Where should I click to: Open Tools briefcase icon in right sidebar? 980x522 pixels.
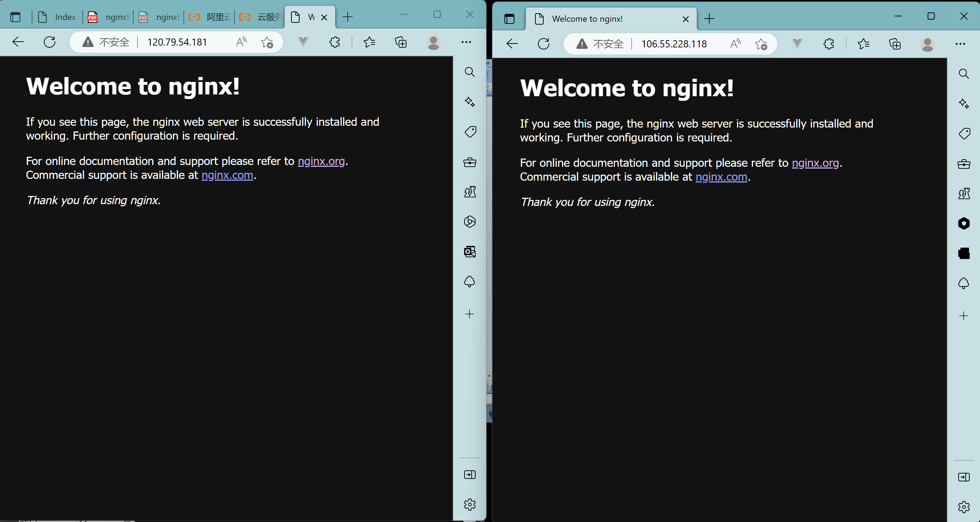click(x=964, y=164)
